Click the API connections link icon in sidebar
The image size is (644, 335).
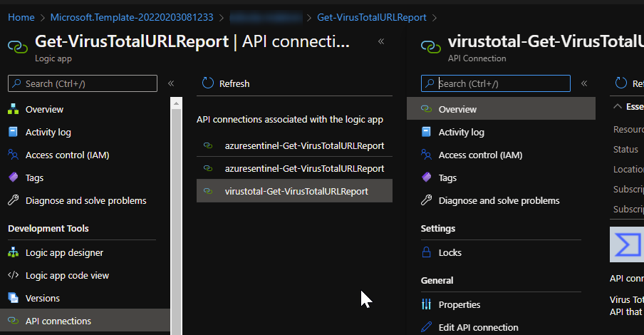click(13, 321)
